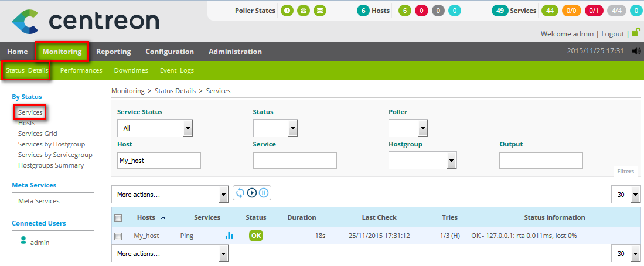Click the poller status gauge icon
644x266 pixels.
coord(304,11)
